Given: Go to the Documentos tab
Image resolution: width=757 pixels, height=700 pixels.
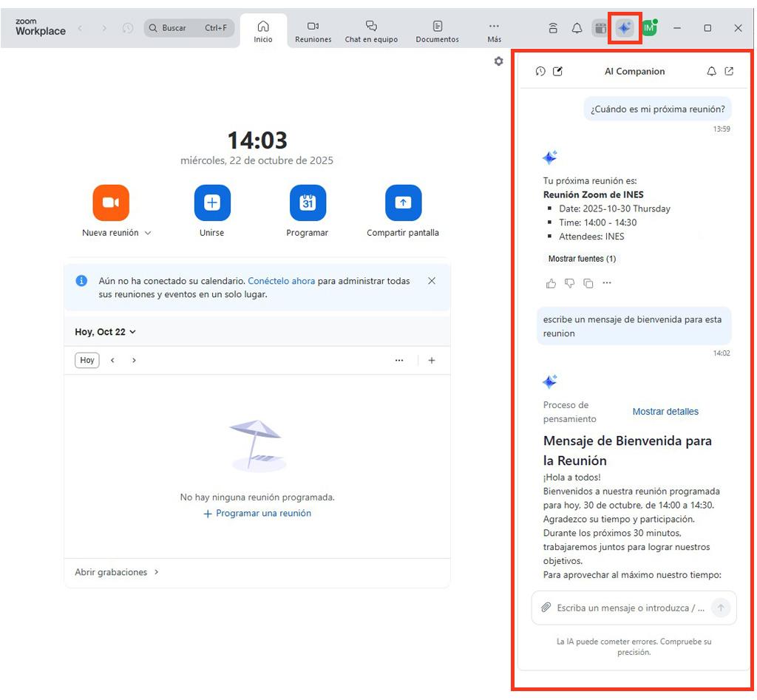Looking at the screenshot, I should (x=438, y=31).
